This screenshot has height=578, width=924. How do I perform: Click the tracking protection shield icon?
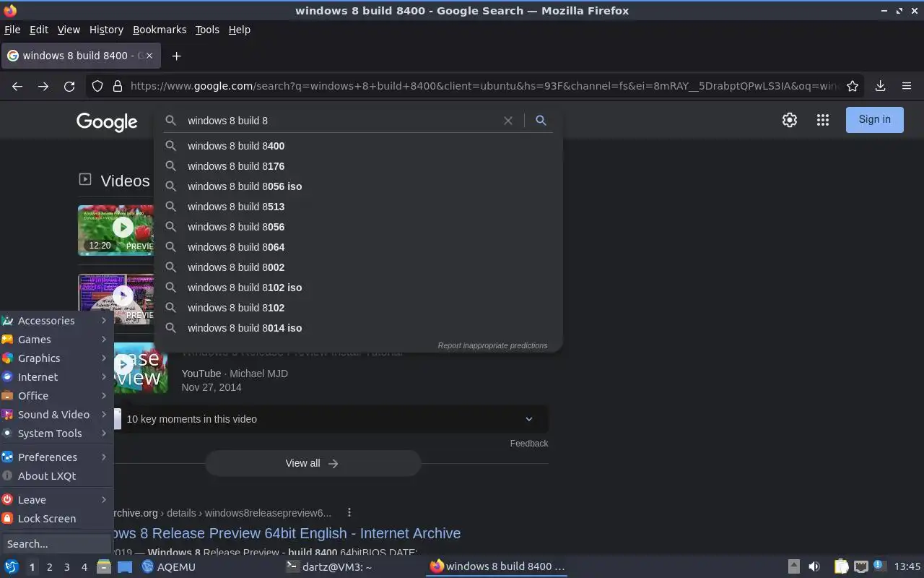click(97, 86)
